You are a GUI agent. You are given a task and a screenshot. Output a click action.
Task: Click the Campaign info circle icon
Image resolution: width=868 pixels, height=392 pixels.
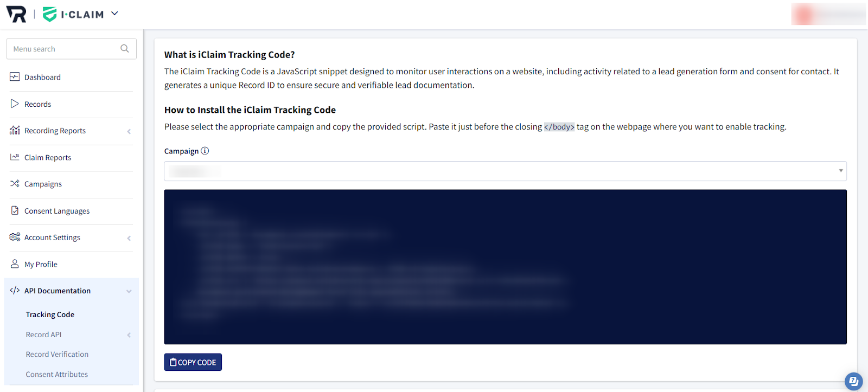tap(205, 151)
